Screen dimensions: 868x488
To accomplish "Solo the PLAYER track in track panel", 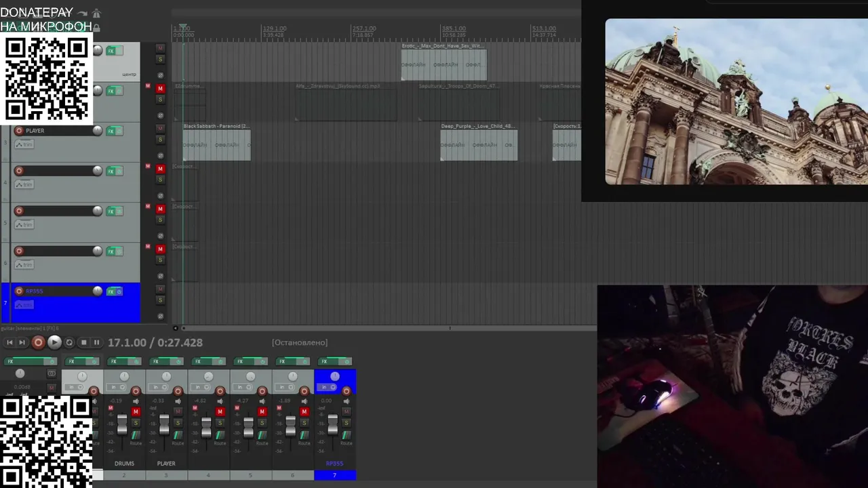I will pyautogui.click(x=161, y=139).
